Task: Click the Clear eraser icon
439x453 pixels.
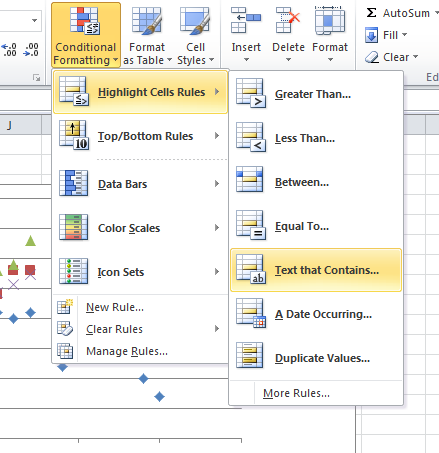Action: pos(372,57)
